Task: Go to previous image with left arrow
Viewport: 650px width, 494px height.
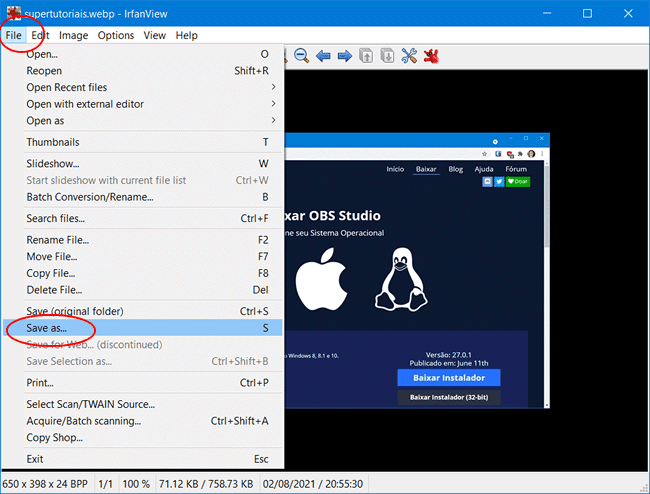Action: (x=323, y=56)
